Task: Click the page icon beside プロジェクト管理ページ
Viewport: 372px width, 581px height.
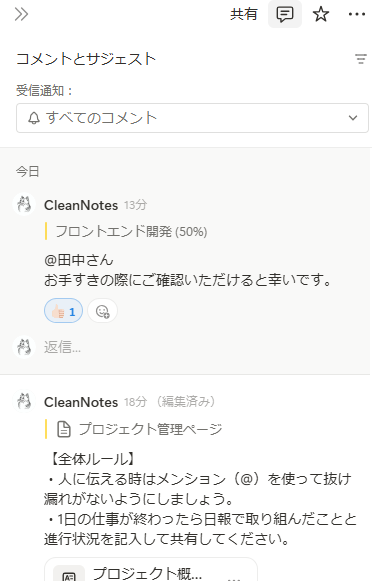Action: click(x=64, y=429)
